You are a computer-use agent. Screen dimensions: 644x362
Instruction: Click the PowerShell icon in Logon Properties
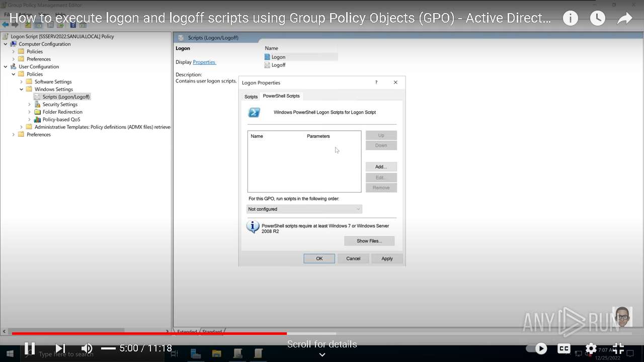point(254,113)
